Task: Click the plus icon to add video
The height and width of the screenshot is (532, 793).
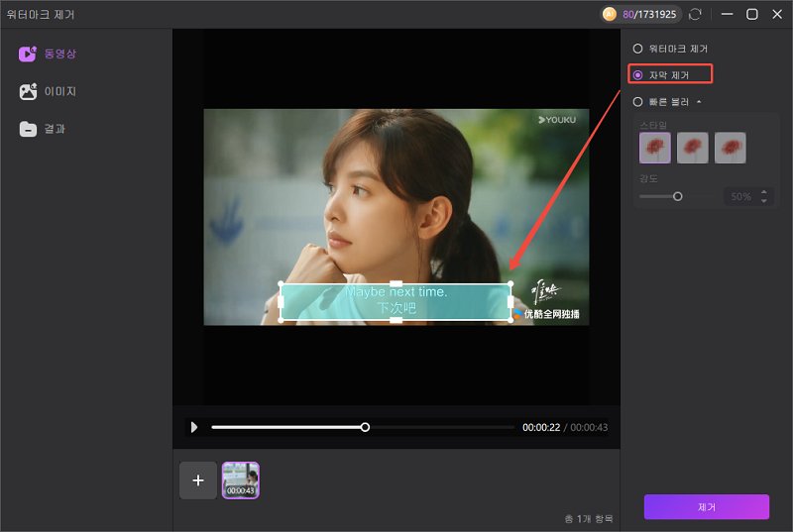Action: click(x=198, y=480)
